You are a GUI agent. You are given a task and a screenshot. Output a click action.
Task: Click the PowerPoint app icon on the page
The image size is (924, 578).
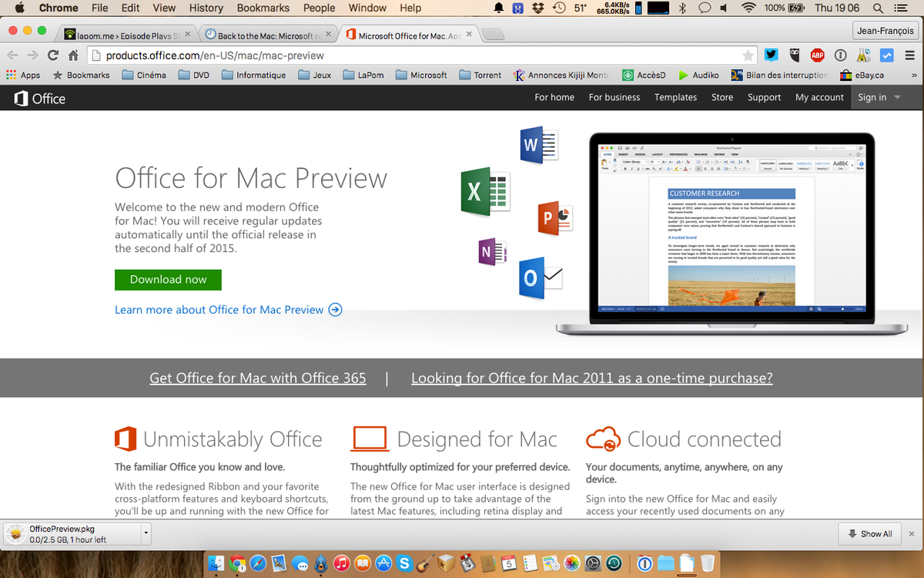[554, 218]
